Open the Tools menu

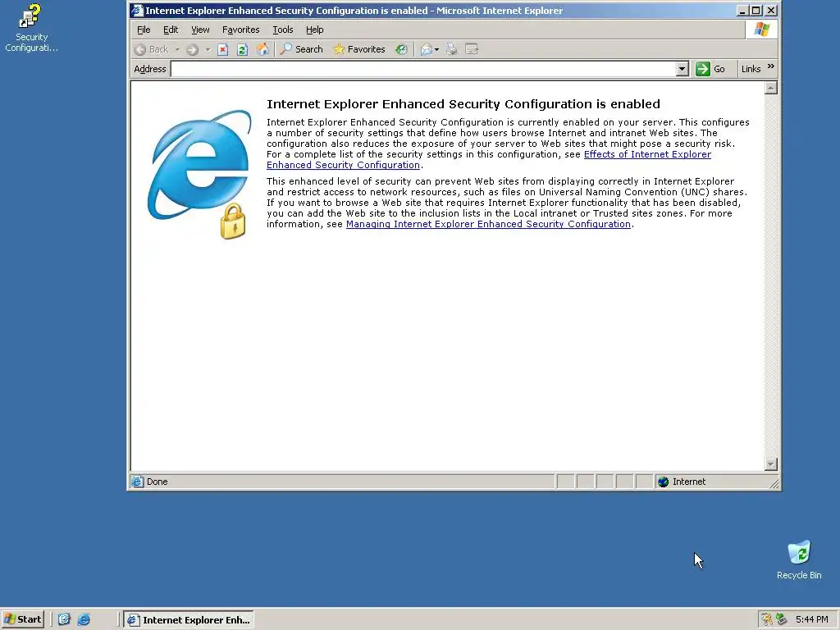(x=283, y=30)
